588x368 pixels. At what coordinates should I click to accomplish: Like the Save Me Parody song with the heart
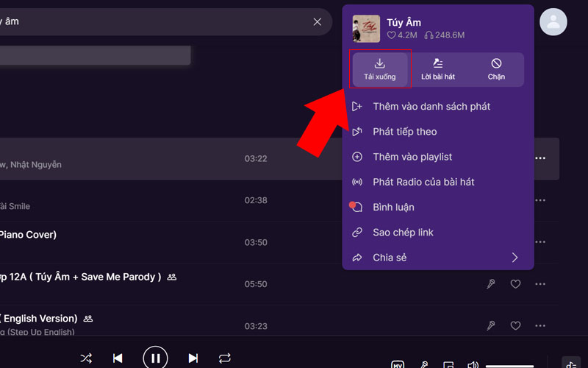516,284
